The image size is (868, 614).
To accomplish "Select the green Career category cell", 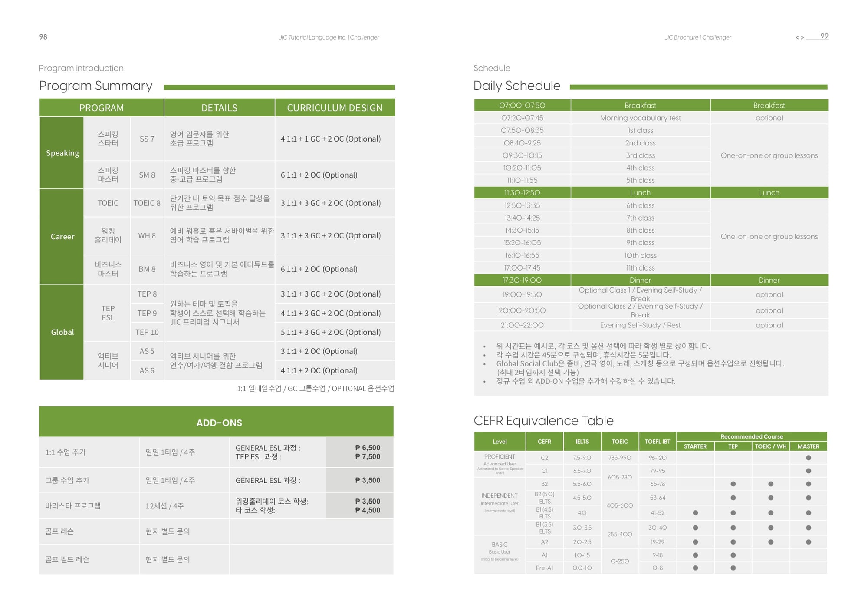I will pos(62,237).
